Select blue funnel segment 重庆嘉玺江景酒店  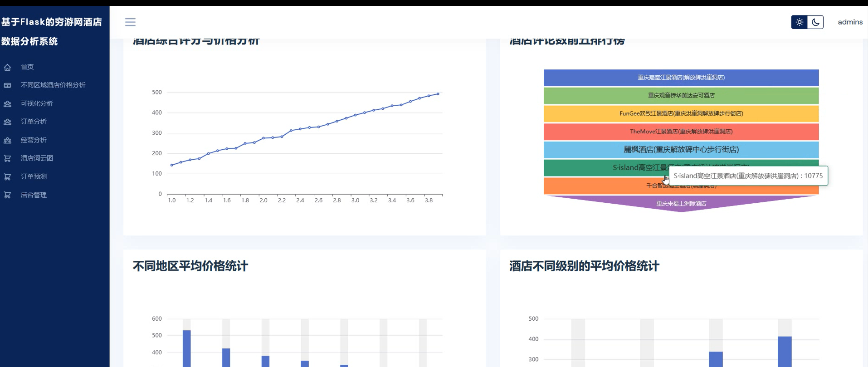point(681,78)
